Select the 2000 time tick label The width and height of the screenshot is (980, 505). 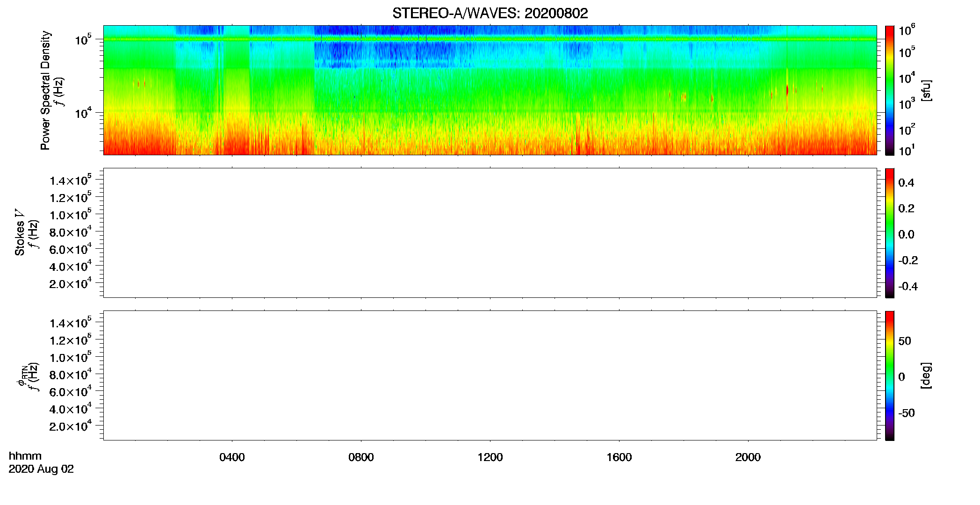click(748, 457)
